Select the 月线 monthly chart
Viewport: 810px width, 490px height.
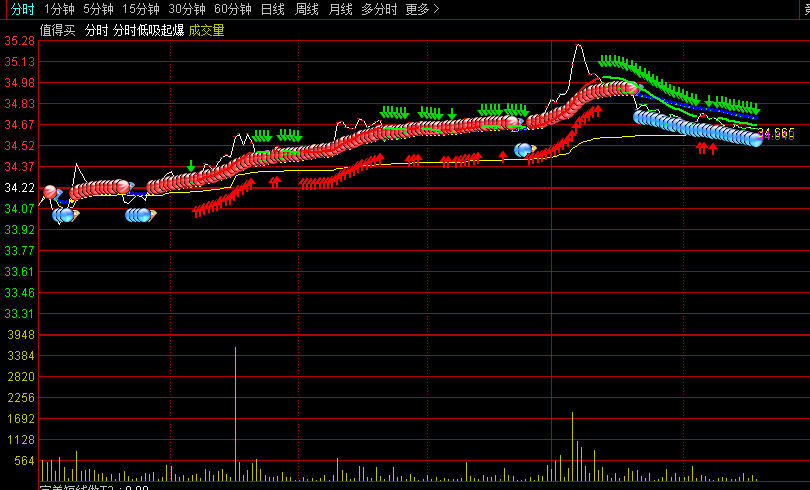pos(340,9)
